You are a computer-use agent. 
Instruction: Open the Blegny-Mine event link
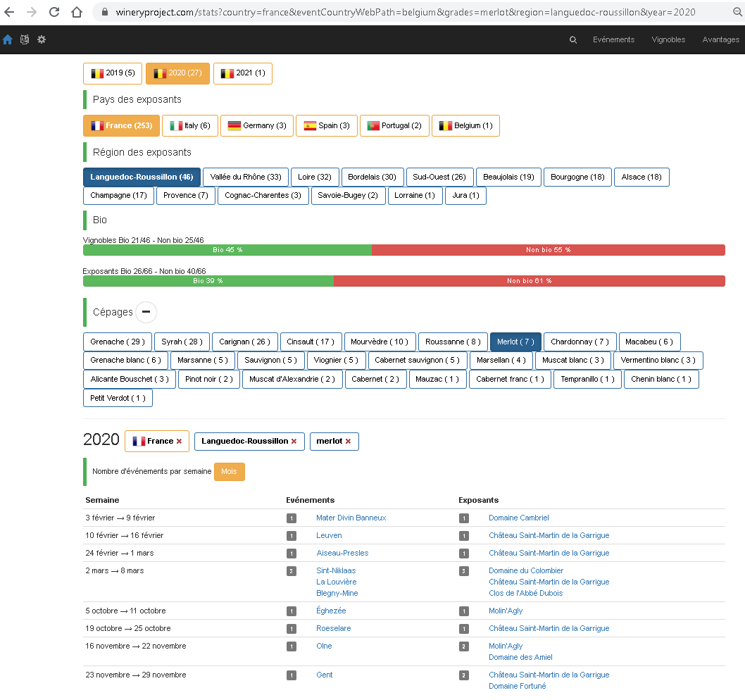pos(337,594)
